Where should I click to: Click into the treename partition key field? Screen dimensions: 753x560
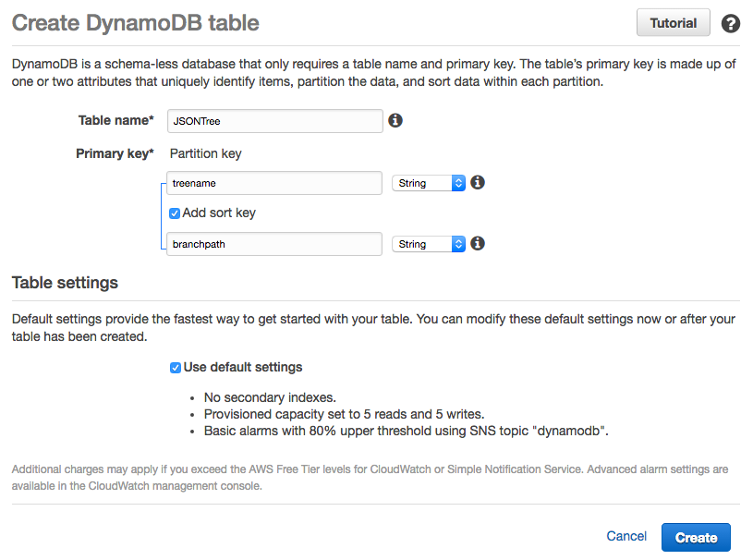274,183
